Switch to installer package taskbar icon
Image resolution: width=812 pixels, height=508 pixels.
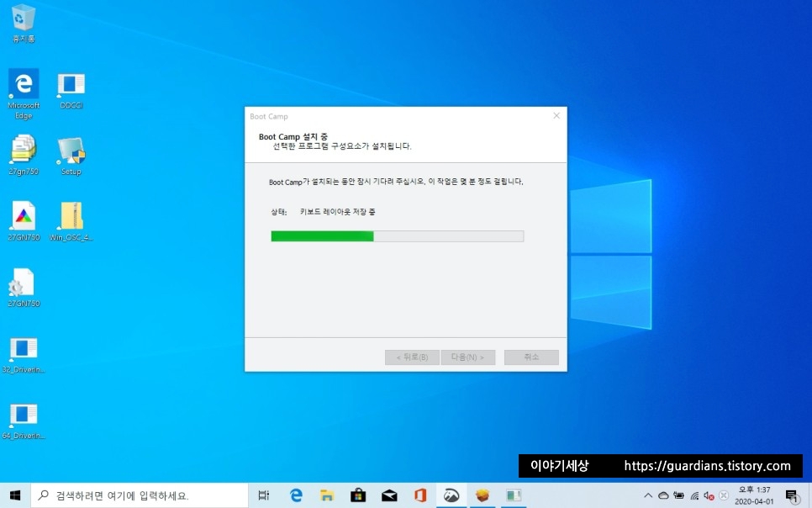pos(482,495)
